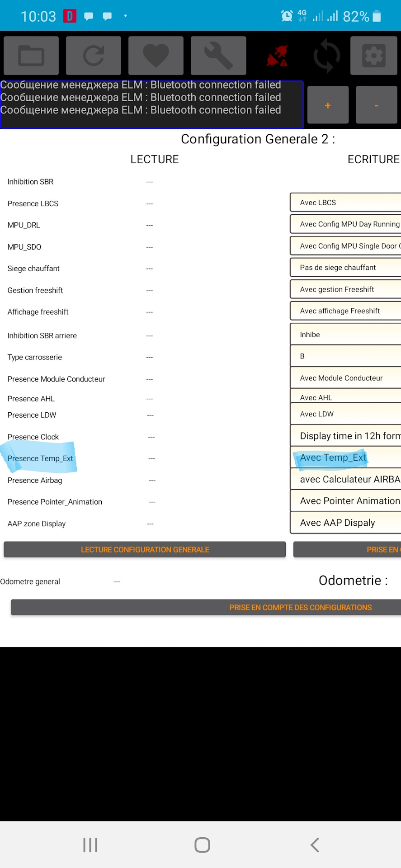The width and height of the screenshot is (401, 868).
Task: Open the Avec affichage Freeshift dropdown
Action: tap(345, 311)
